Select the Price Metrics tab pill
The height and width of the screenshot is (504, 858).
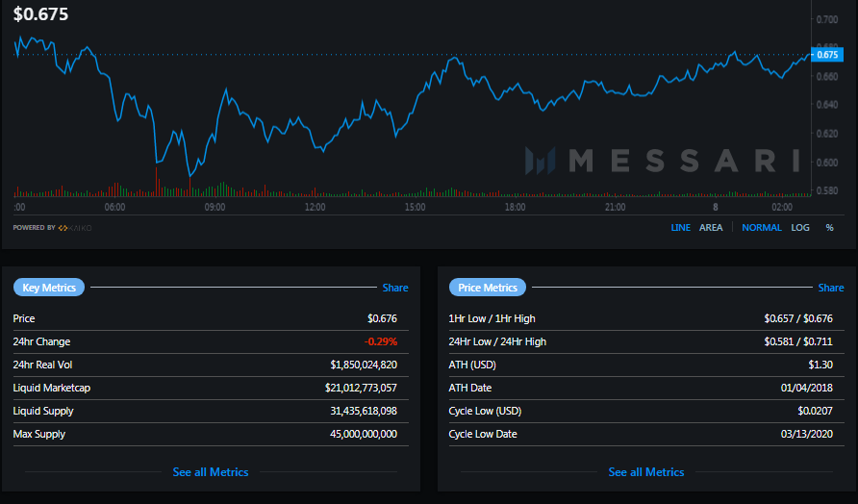488,288
